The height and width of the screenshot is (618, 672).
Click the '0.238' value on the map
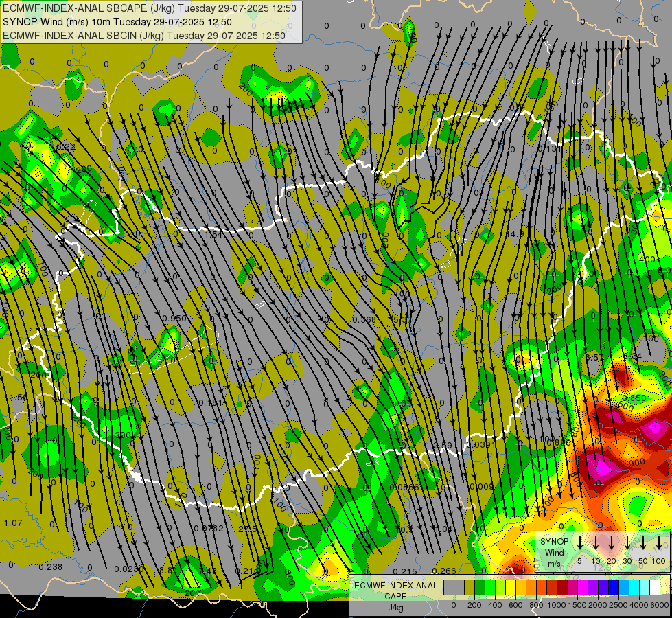[x=51, y=567]
